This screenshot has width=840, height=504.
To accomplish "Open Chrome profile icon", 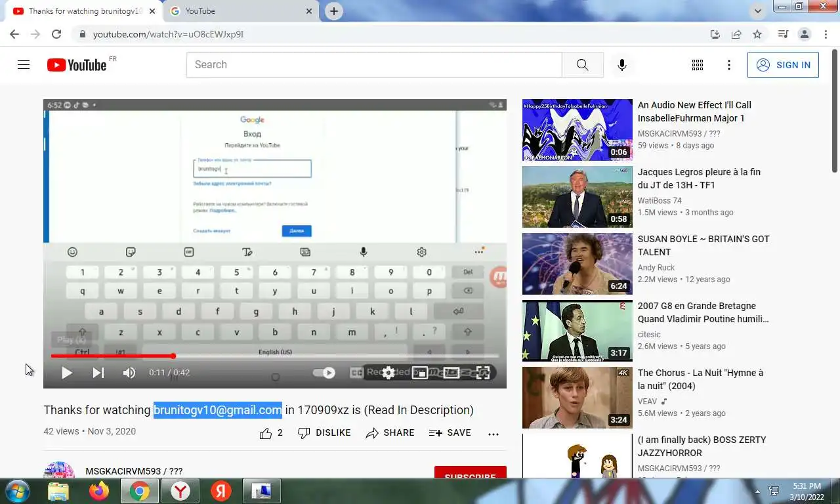I will click(x=804, y=34).
